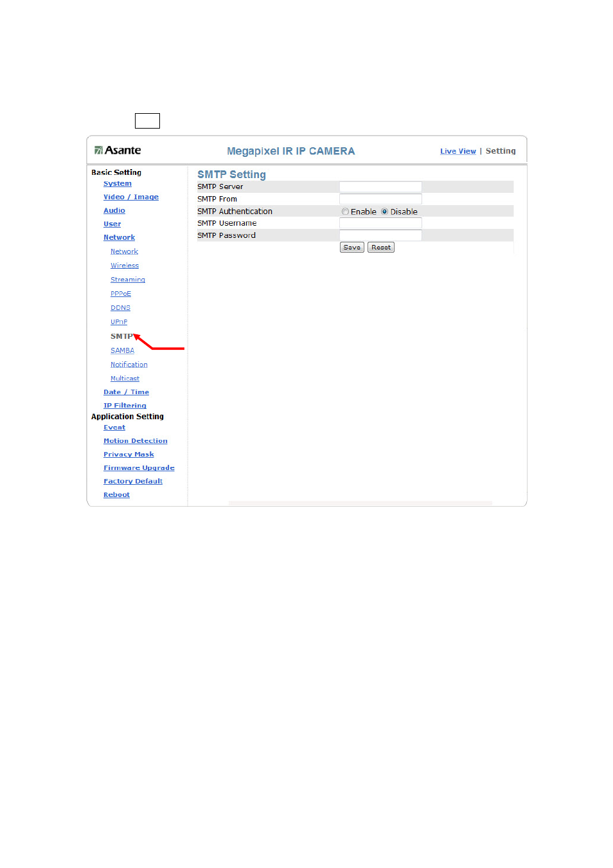This screenshot has height=868, width=613.
Task: Click the Application Setting section label
Action: (x=127, y=417)
